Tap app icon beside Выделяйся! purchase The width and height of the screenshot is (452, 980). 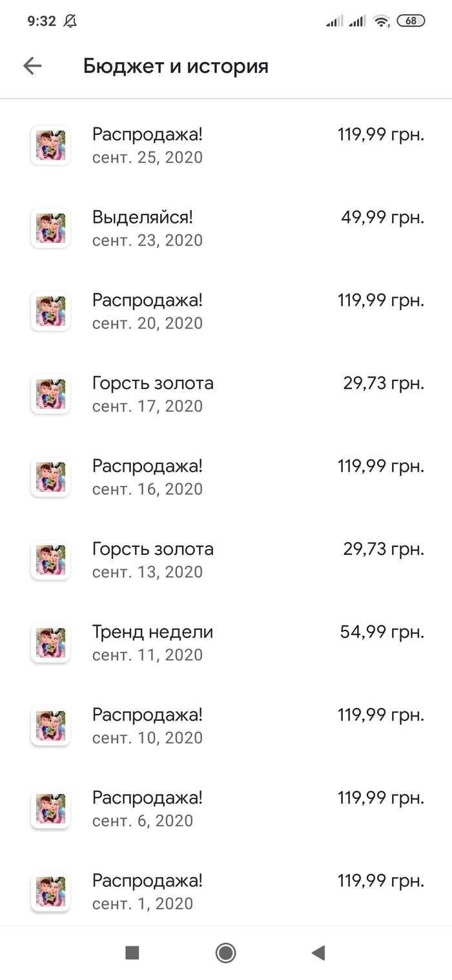pyautogui.click(x=50, y=228)
